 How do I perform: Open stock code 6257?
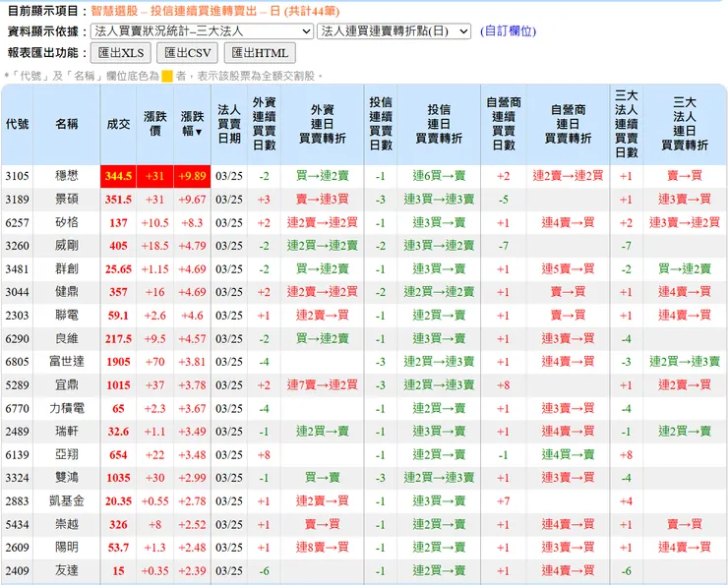tap(17, 222)
